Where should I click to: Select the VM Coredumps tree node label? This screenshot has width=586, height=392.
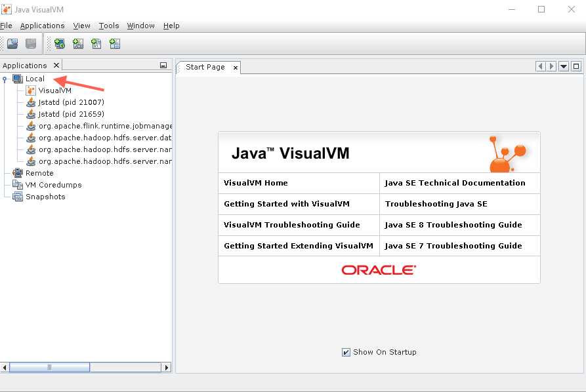coord(53,185)
